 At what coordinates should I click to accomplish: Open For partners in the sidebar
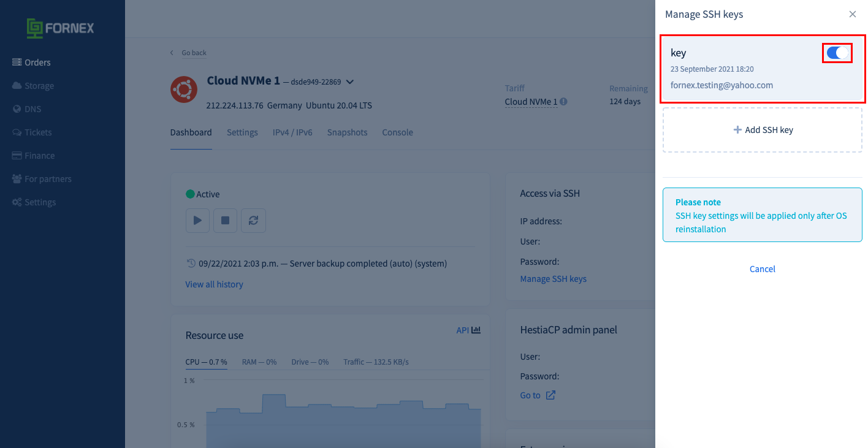click(42, 179)
